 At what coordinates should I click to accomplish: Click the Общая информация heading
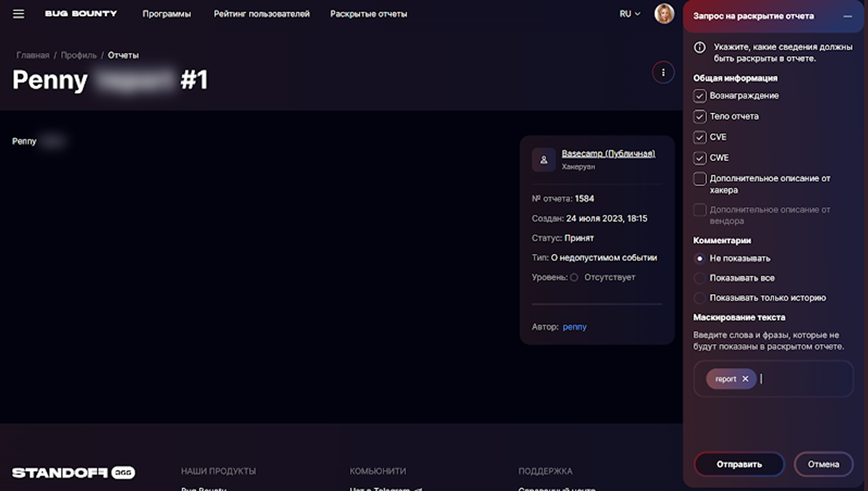tap(735, 78)
